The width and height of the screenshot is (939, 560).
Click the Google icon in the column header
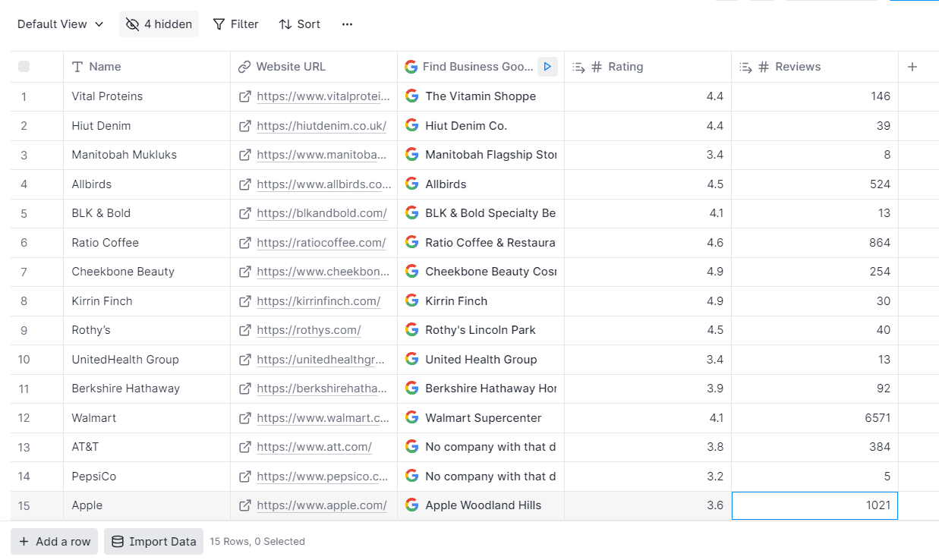(x=411, y=67)
